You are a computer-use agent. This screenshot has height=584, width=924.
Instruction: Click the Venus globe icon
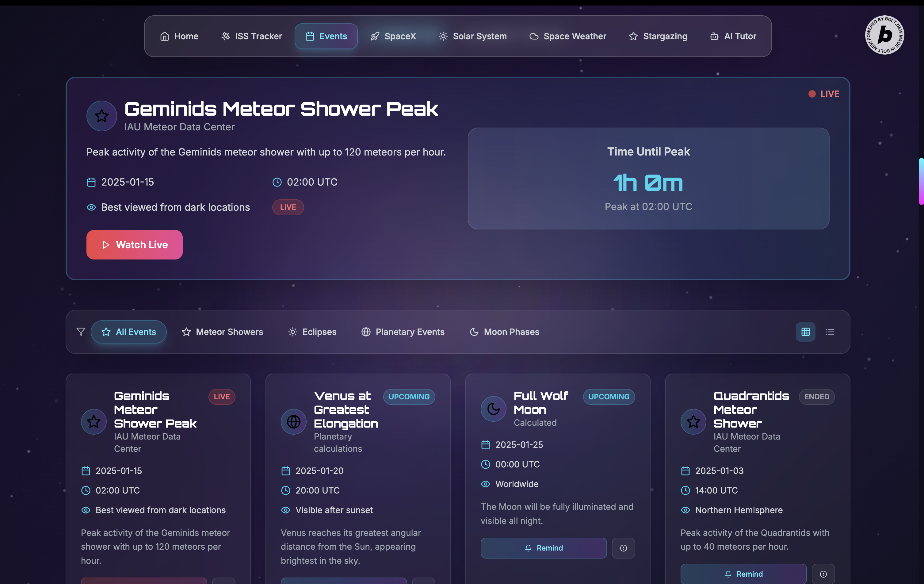[x=294, y=421]
